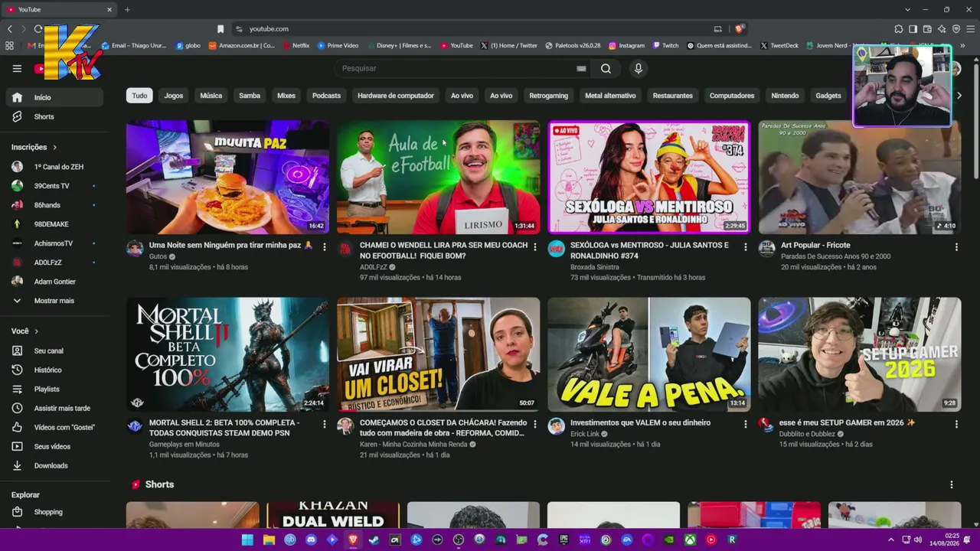Open Erick Link channel avatar
Screen dimensions: 980x551
(x=556, y=426)
